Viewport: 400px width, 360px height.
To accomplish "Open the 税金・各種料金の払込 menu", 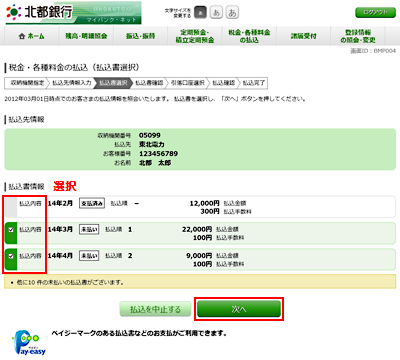I will pyautogui.click(x=249, y=36).
